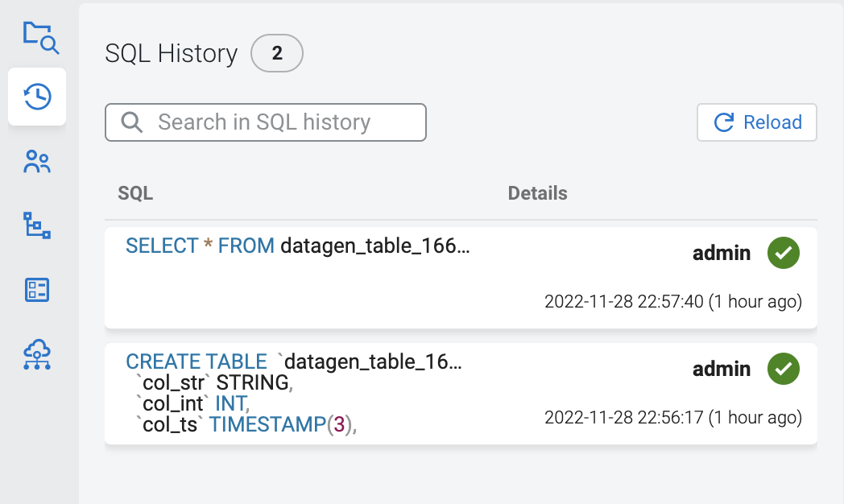Viewport: 844px width, 504px height.
Task: Open the file explorer sidebar icon
Action: tap(39, 37)
